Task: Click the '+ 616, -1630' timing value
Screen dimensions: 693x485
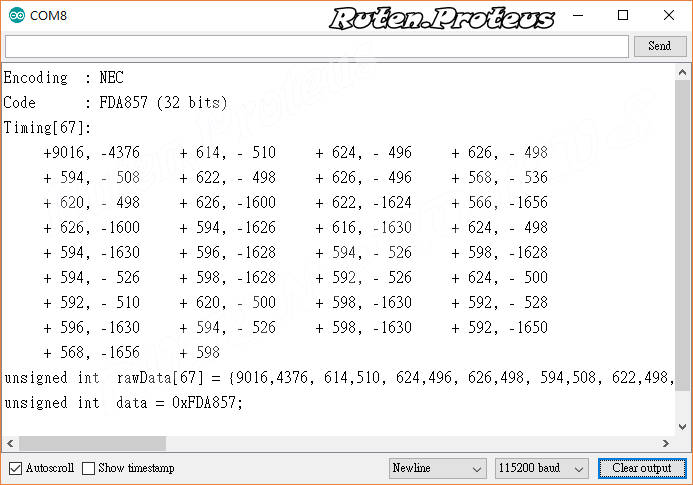Action: coord(363,228)
